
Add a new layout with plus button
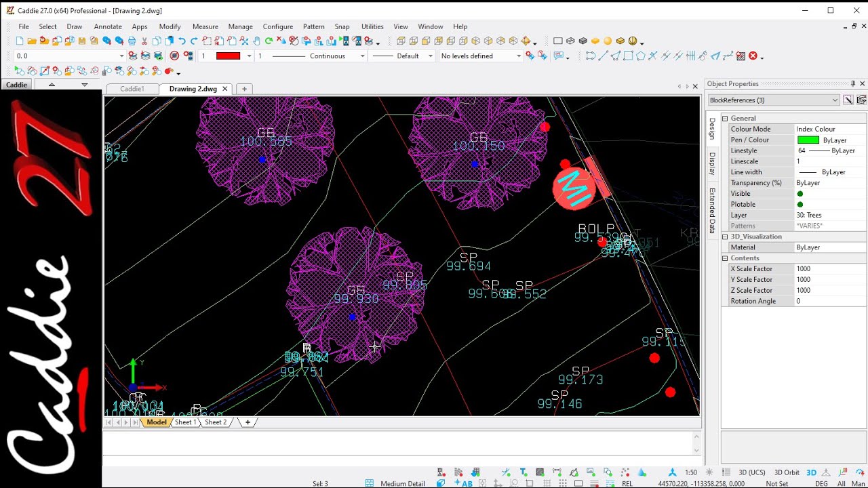248,422
